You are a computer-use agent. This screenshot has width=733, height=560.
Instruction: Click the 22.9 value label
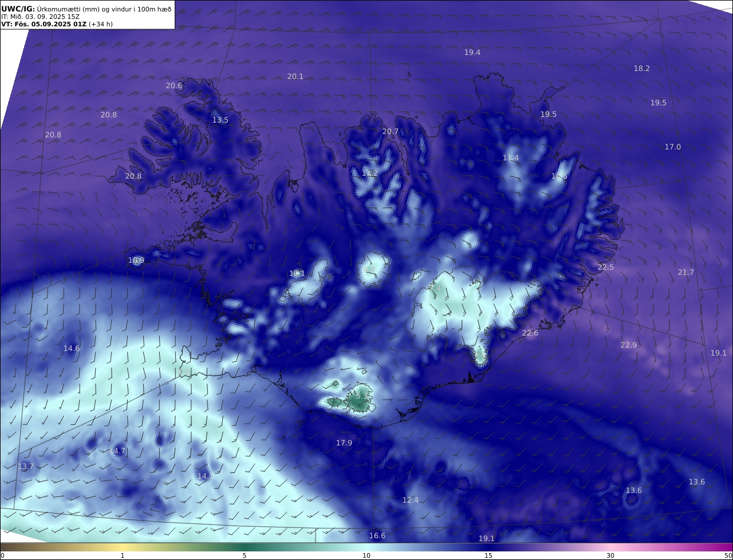628,345
